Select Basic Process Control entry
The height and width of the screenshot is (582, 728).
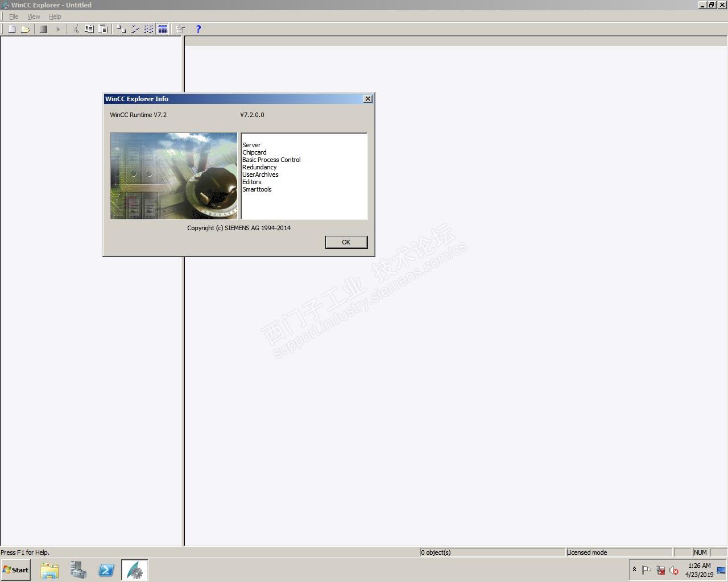(x=271, y=160)
